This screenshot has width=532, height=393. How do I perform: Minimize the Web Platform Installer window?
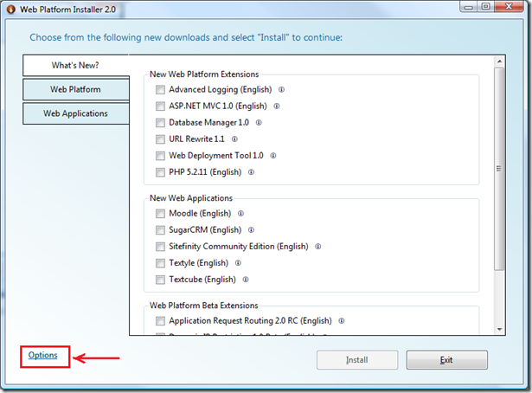pyautogui.click(x=469, y=7)
